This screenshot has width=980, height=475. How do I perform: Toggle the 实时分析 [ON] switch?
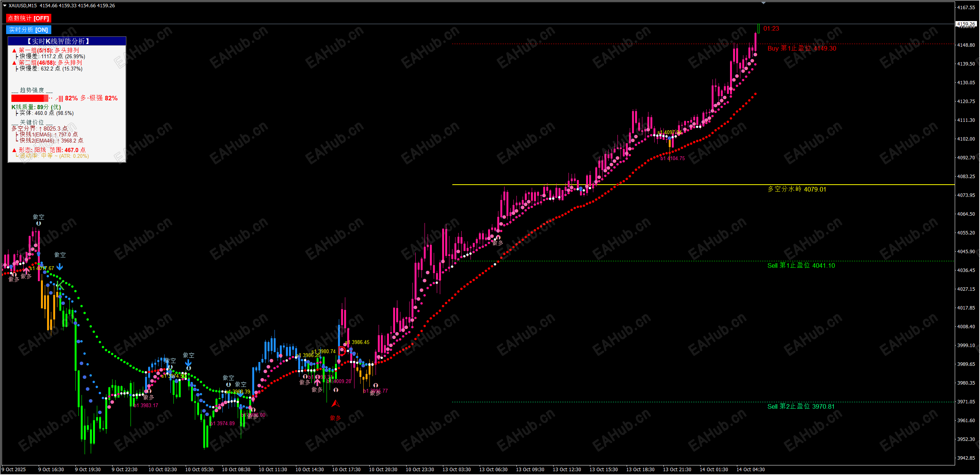click(28, 30)
